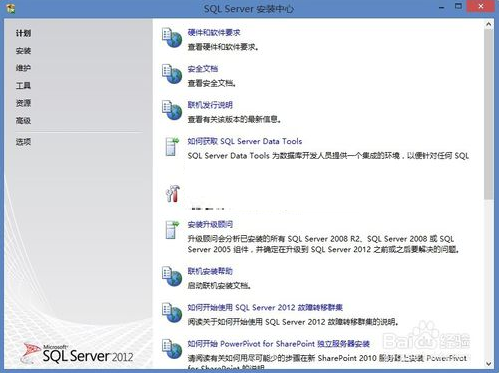Go to the 高级 section
The image size is (500, 373).
(x=23, y=120)
